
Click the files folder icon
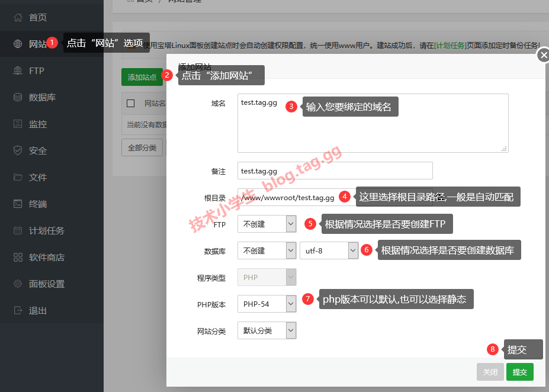(x=18, y=177)
